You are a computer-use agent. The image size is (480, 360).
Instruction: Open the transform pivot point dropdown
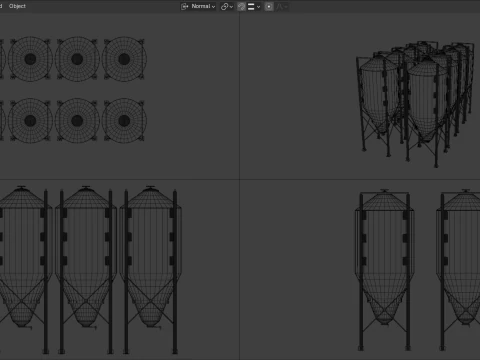tap(227, 6)
